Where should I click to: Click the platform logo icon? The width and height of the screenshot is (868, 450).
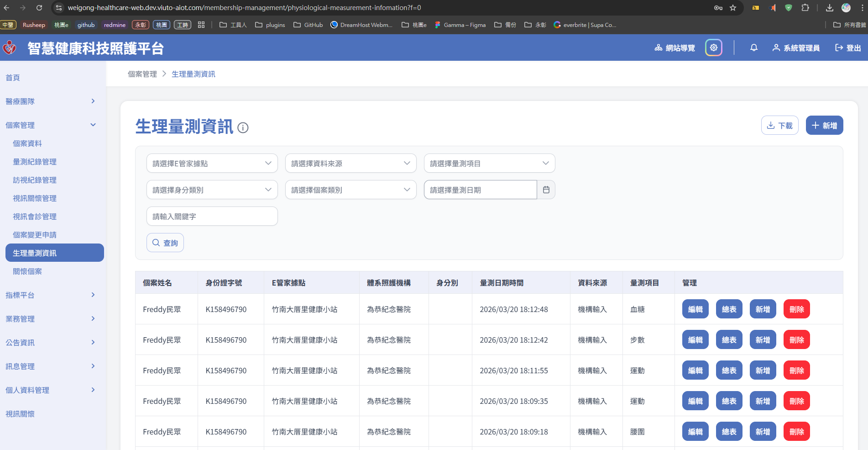click(x=10, y=48)
